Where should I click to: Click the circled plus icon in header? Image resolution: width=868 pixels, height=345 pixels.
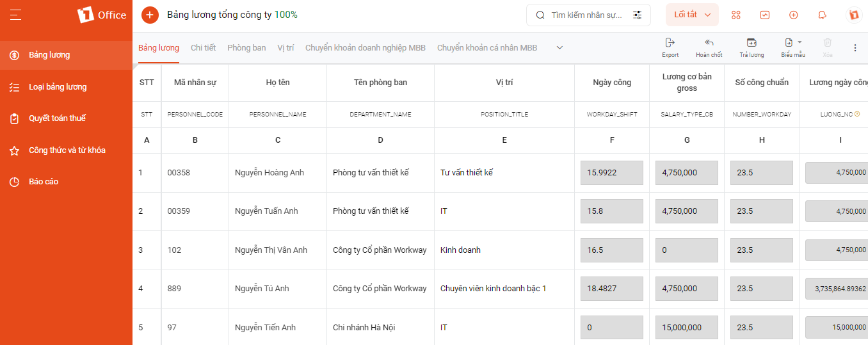click(794, 15)
